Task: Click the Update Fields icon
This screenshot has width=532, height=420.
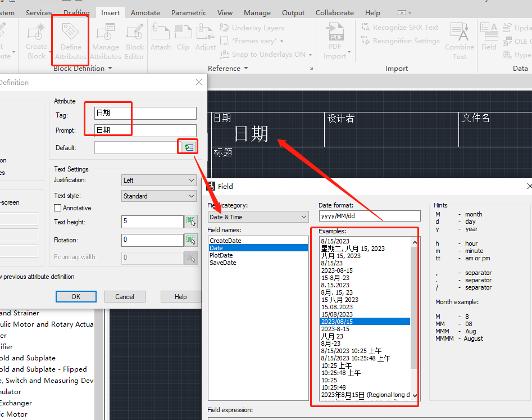Action: click(x=507, y=28)
